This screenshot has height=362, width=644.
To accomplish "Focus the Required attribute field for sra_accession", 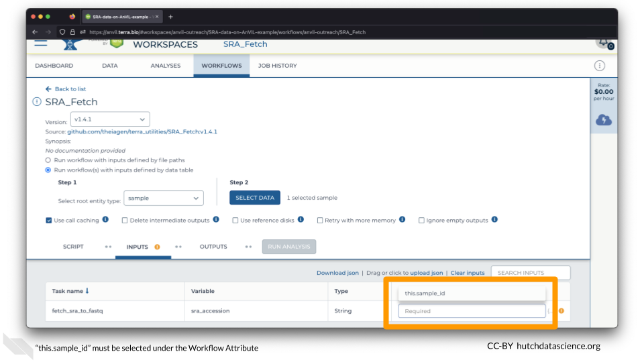I will 472,311.
